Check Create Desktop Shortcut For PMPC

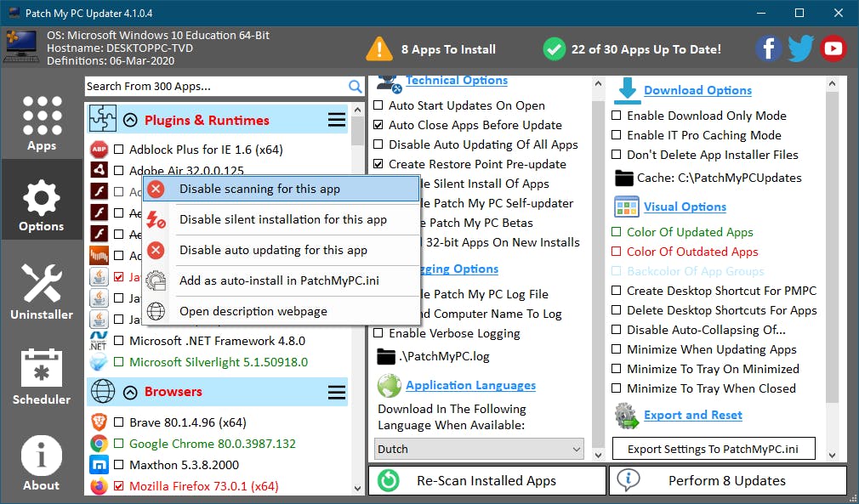617,292
